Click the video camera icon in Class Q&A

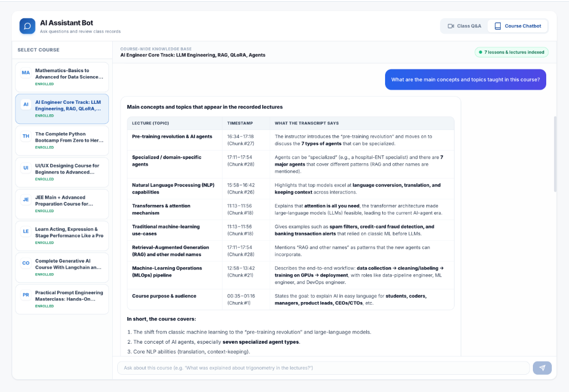pyautogui.click(x=451, y=26)
